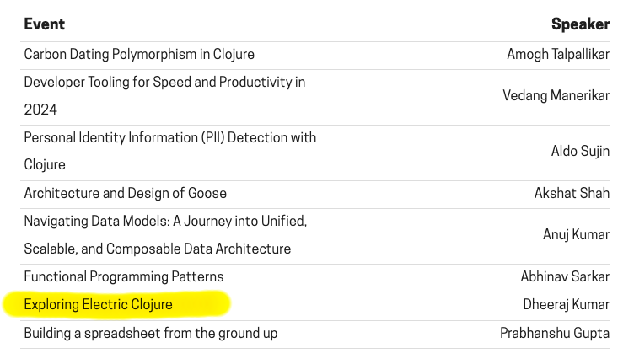
Task: Click the Event column header
Action: pos(45,24)
